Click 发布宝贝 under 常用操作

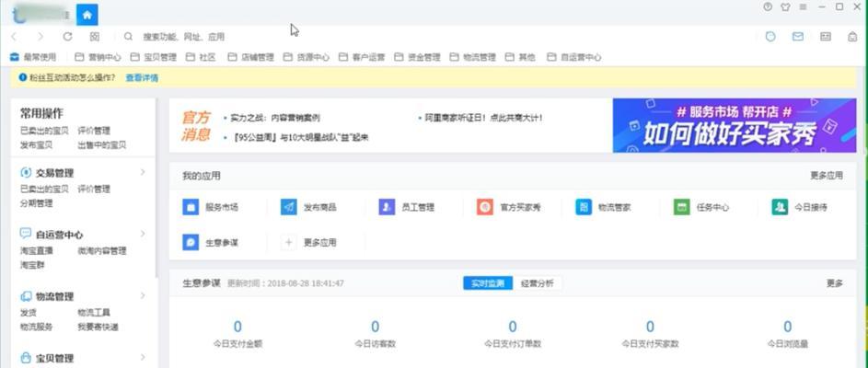pyautogui.click(x=36, y=145)
